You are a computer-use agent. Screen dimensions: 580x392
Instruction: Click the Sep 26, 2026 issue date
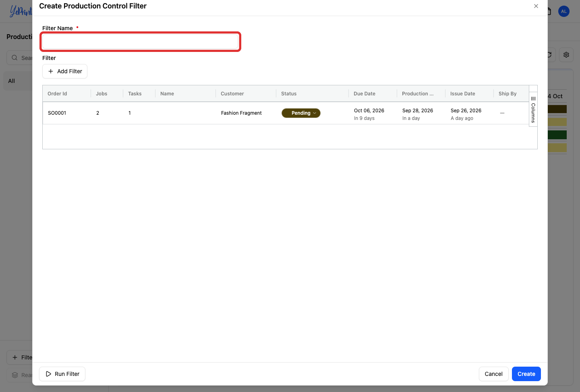click(466, 111)
